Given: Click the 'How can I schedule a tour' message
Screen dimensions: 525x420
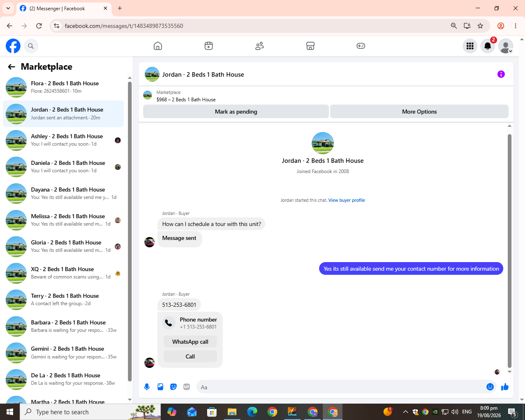Looking at the screenshot, I should pyautogui.click(x=211, y=224).
